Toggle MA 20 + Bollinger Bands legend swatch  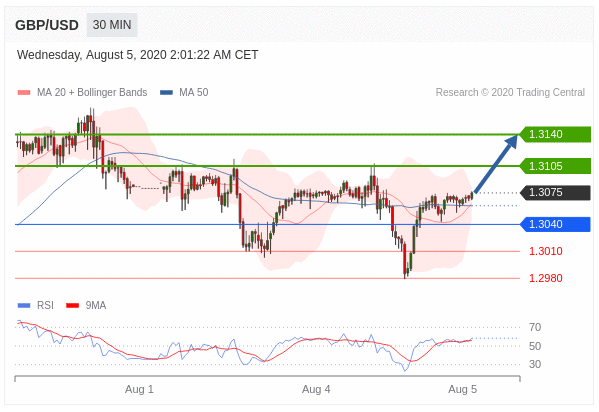point(24,92)
